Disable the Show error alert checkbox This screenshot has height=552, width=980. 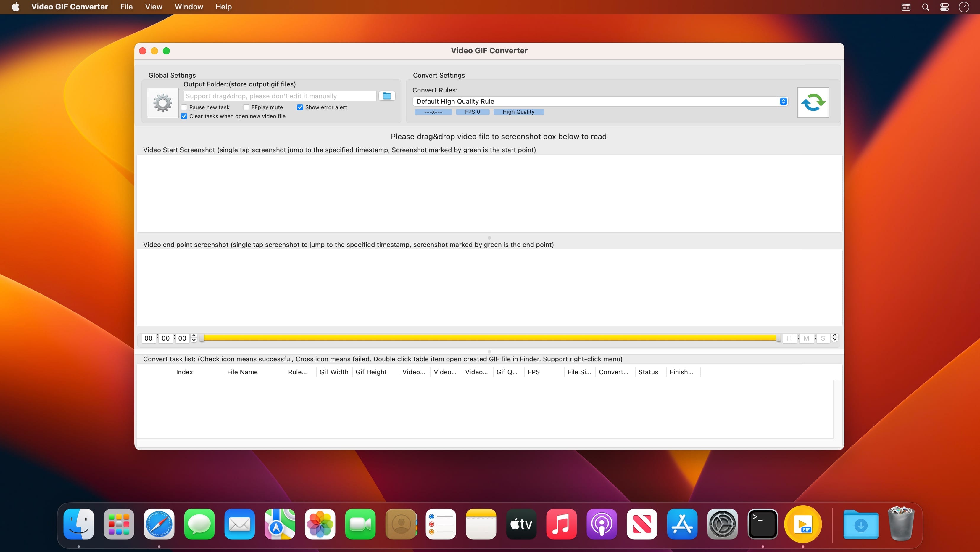(300, 107)
